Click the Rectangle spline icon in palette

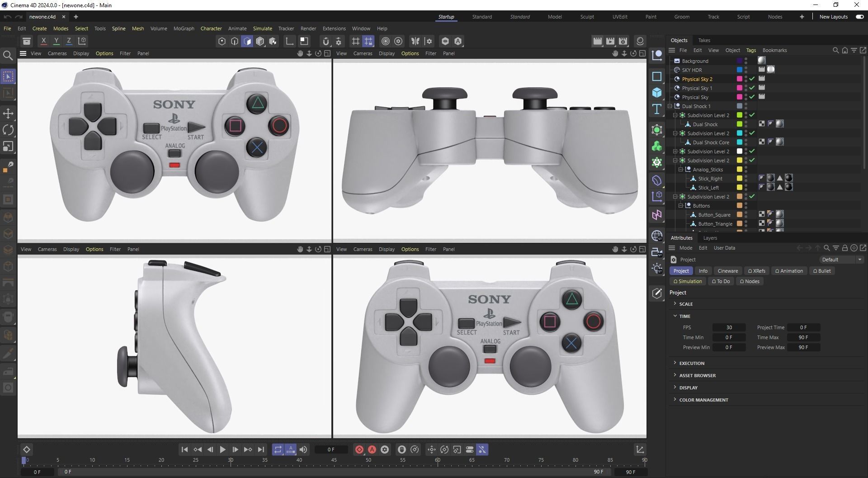(657, 76)
